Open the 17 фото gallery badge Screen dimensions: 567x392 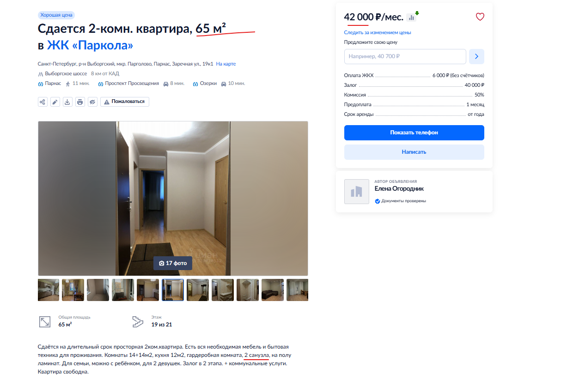173,263
